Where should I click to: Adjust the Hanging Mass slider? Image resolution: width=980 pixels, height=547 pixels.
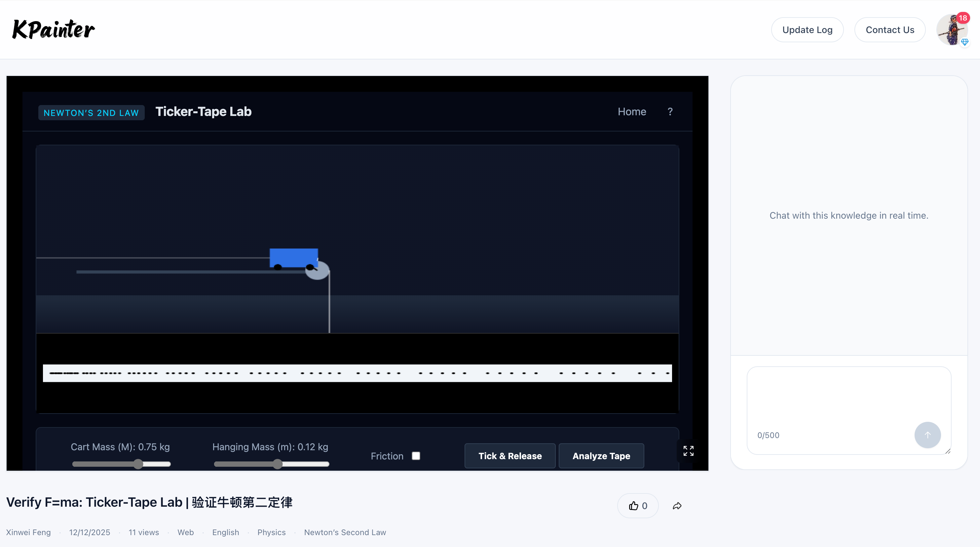(x=278, y=464)
